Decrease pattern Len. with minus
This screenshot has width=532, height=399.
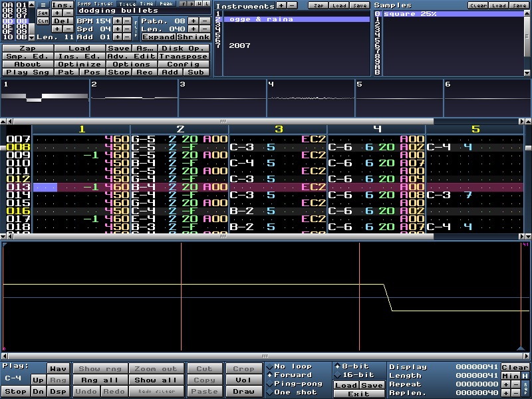coord(205,29)
